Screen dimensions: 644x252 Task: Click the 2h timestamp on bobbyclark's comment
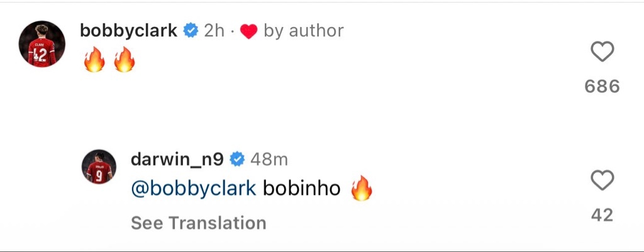[x=214, y=31]
